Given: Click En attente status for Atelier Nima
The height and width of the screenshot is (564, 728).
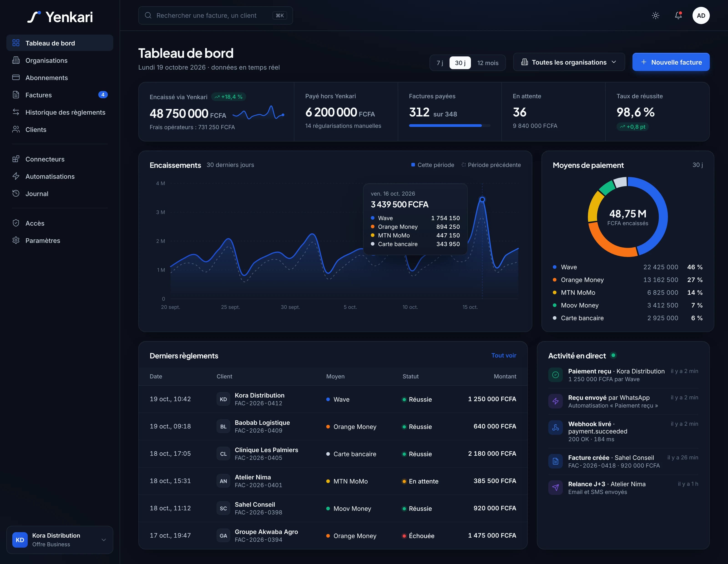Looking at the screenshot, I should point(420,481).
